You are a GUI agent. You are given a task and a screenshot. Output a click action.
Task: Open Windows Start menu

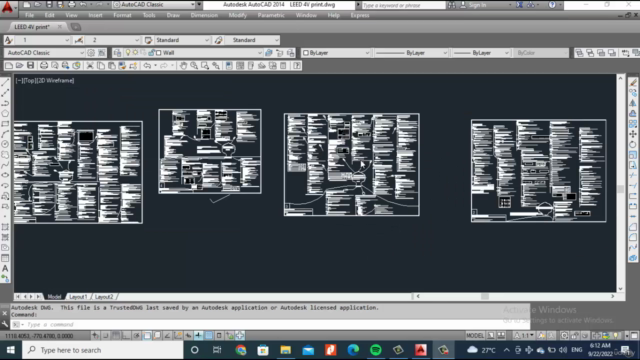point(11,350)
